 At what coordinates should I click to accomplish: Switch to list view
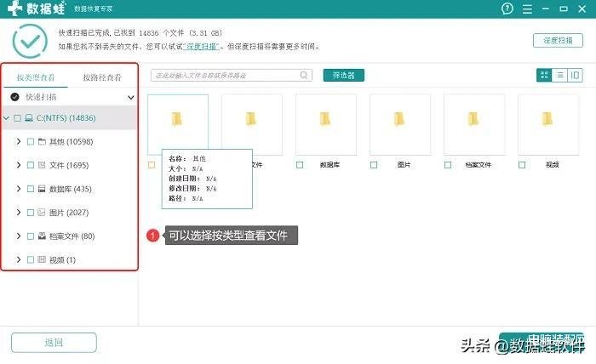click(559, 75)
